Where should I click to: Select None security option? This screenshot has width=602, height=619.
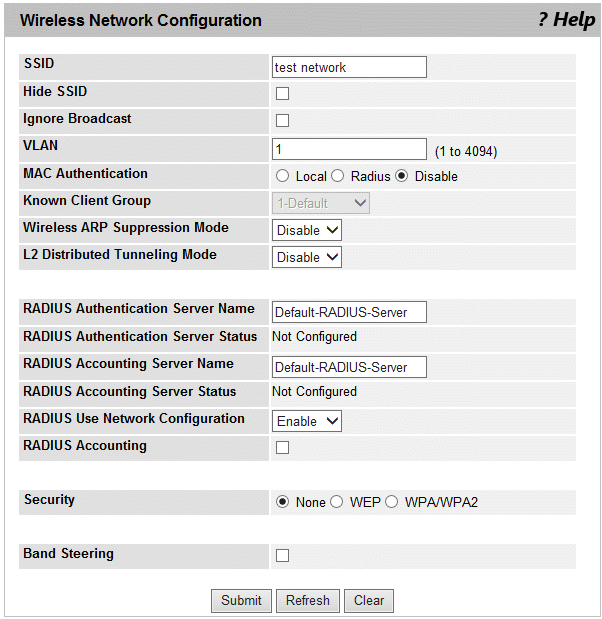coord(283,502)
